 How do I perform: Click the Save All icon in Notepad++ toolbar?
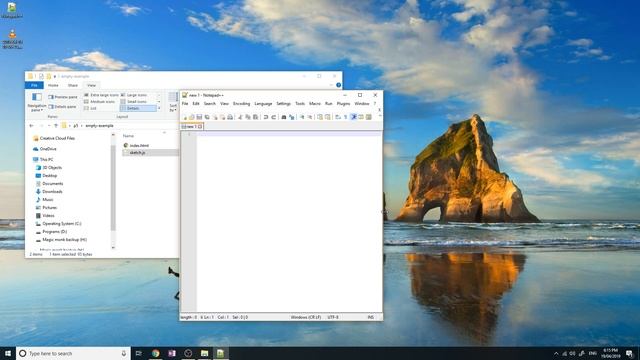(207, 117)
